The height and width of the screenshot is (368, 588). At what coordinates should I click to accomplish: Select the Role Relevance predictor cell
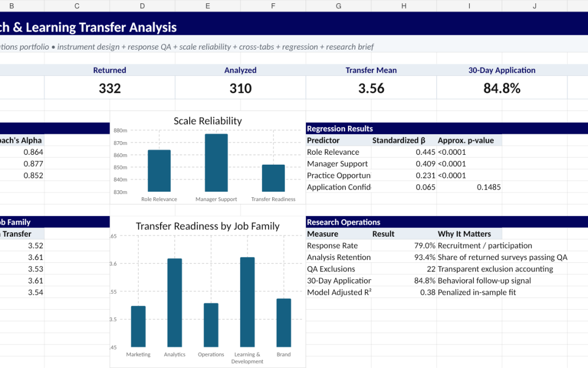[338, 152]
